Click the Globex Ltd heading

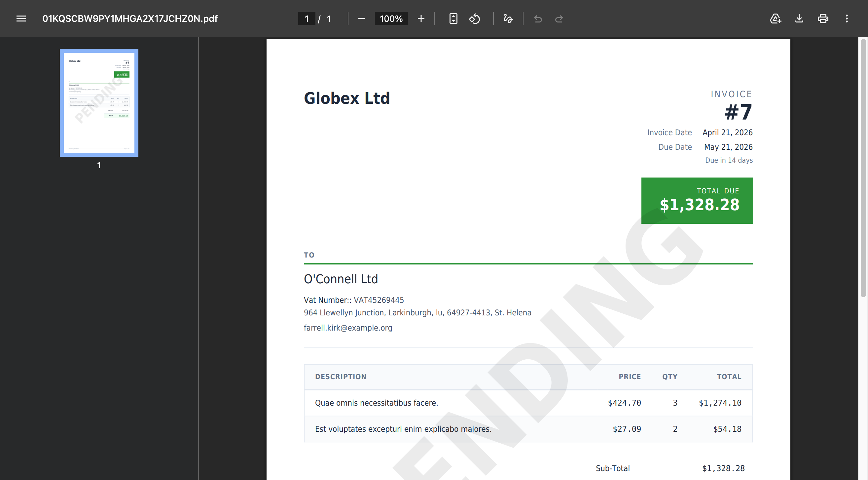[347, 98]
